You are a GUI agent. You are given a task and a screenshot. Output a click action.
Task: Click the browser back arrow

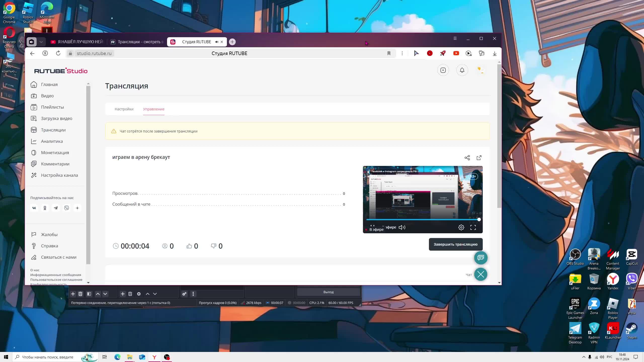coord(32,53)
